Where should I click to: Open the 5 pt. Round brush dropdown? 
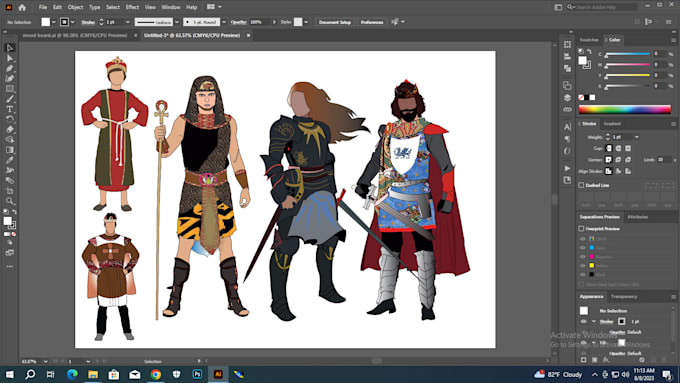coord(224,22)
